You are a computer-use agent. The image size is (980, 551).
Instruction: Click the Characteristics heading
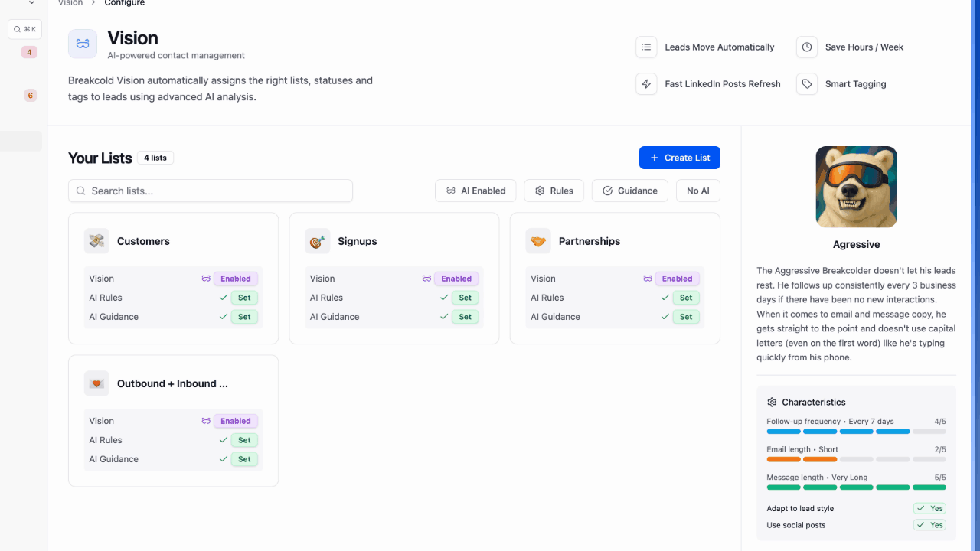coord(814,402)
